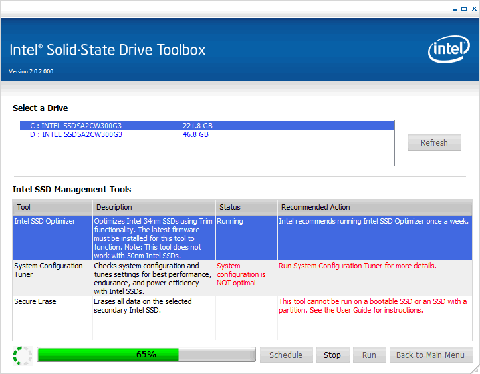Viewport: 480px width, 374px height.
Task: Click the Recommended Action column header
Action: pos(375,207)
